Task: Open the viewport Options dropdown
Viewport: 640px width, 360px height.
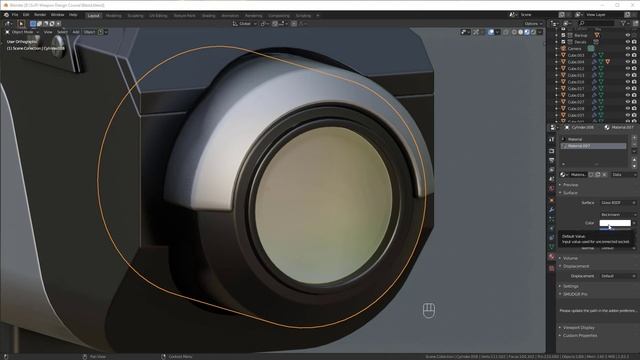Action: pos(533,24)
